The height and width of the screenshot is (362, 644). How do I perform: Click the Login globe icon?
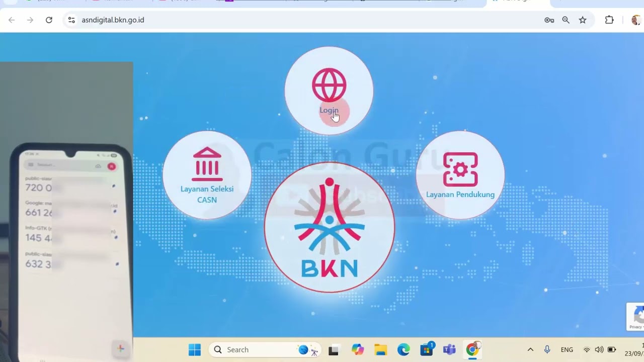(329, 85)
